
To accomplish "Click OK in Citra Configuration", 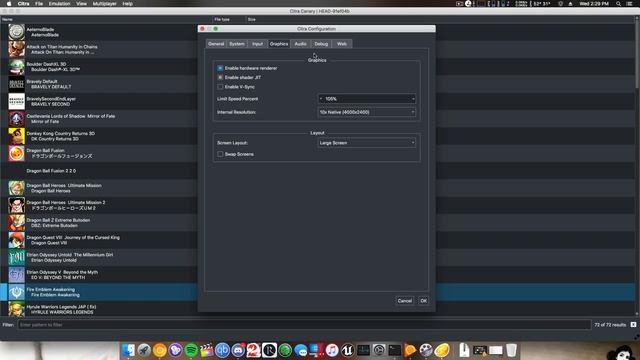I will (x=423, y=301).
